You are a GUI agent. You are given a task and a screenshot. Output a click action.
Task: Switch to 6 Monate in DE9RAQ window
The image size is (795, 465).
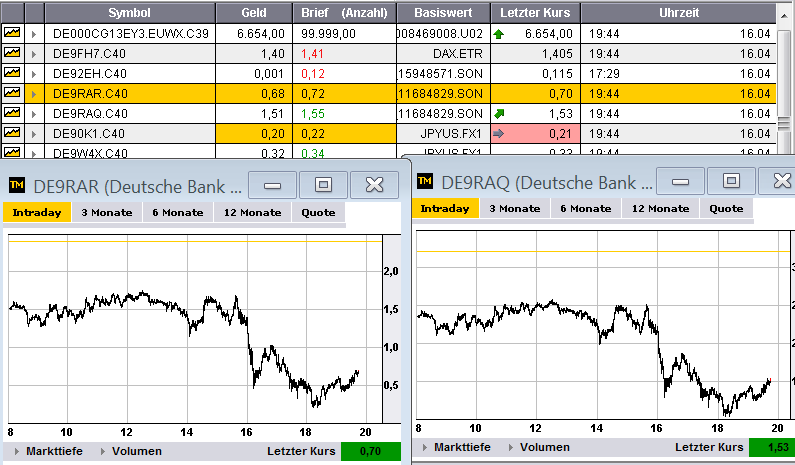coord(586,208)
